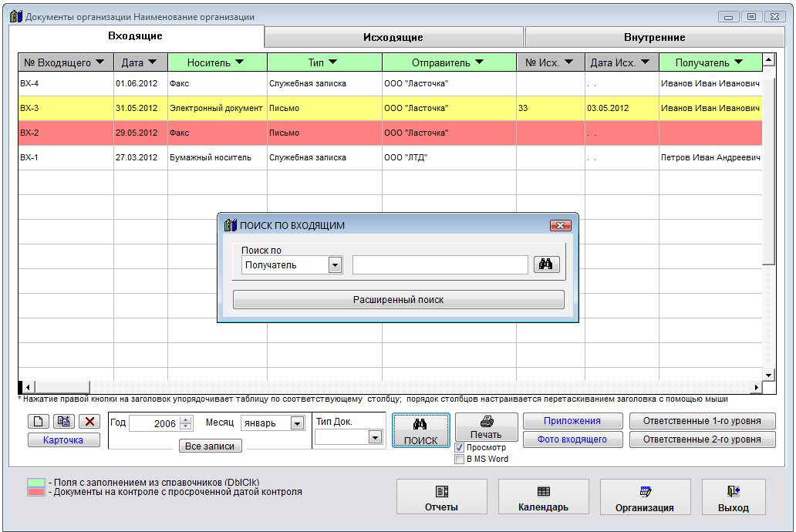
Task: Click the new document icon button
Action: click(39, 421)
